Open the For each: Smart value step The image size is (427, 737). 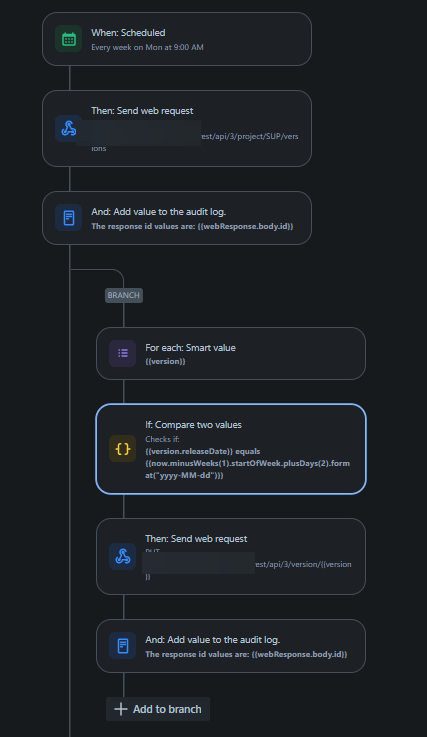231,353
